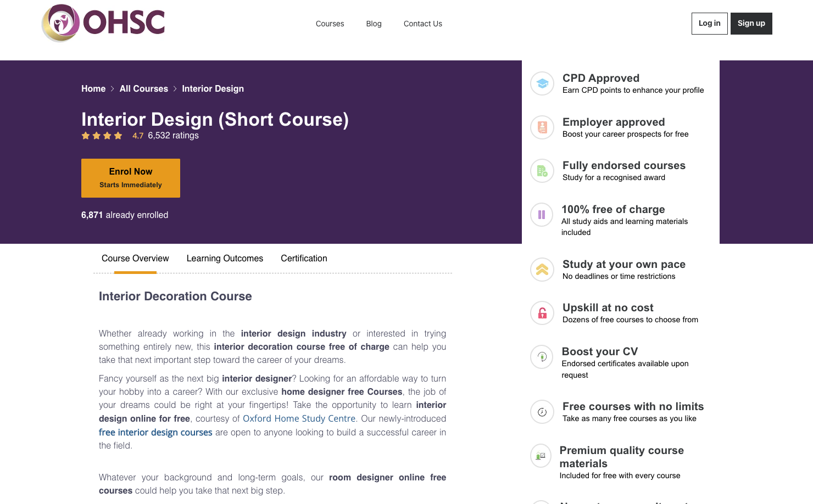Click the Interior Design (Short Course) title
Image resolution: width=813 pixels, height=504 pixels.
pos(215,119)
